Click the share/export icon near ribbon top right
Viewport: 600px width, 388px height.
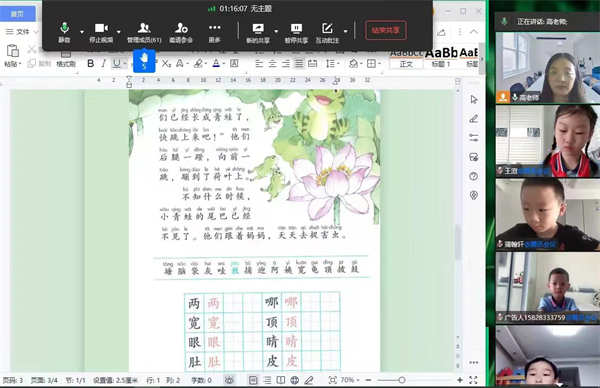(x=441, y=32)
